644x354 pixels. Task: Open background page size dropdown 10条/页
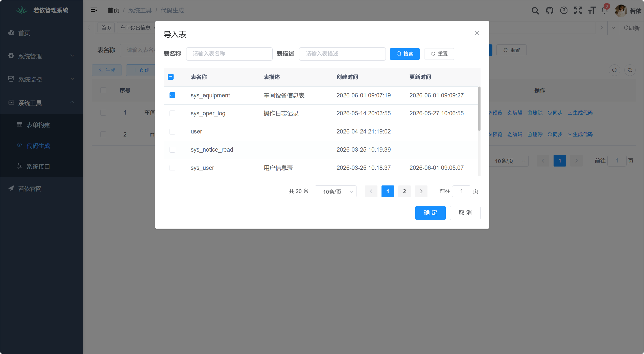508,161
